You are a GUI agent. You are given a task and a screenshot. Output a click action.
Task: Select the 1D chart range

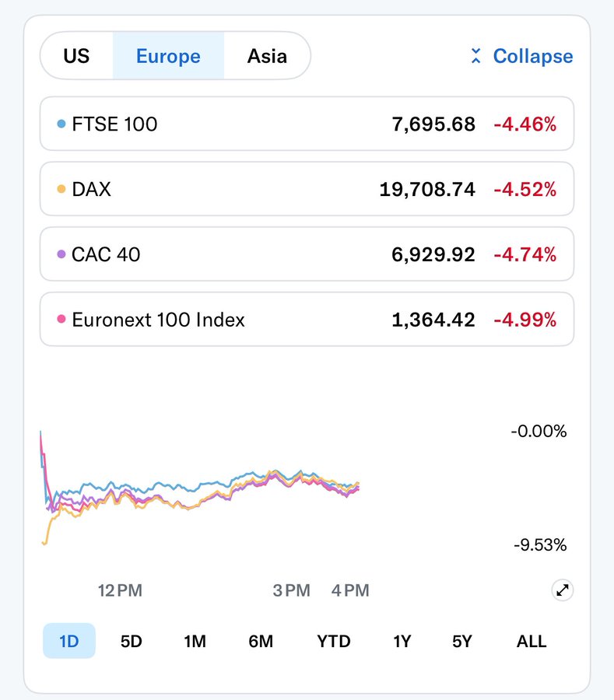click(x=69, y=642)
